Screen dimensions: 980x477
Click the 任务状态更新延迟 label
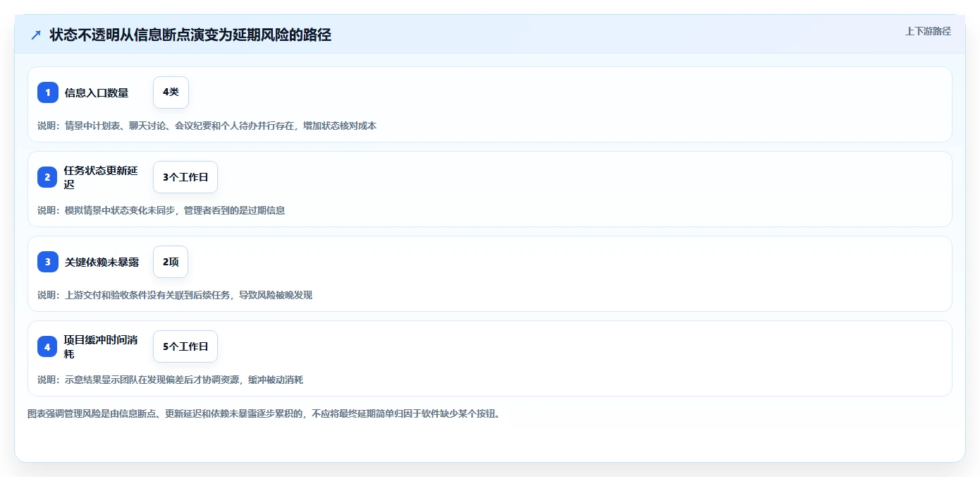pos(101,177)
